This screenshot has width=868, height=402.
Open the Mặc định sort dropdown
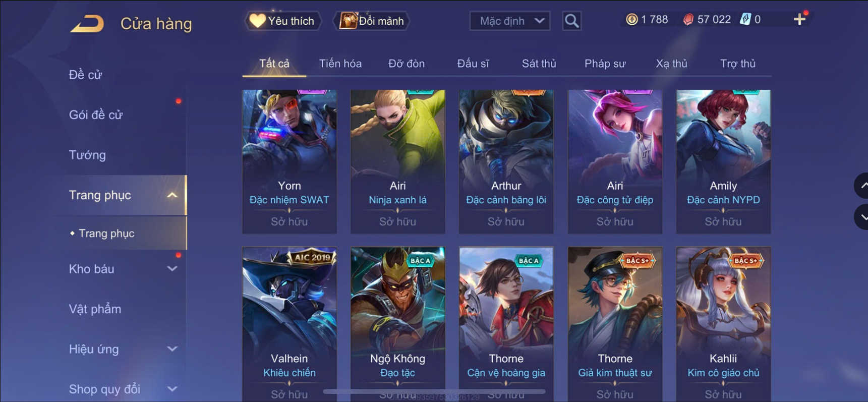pos(510,21)
